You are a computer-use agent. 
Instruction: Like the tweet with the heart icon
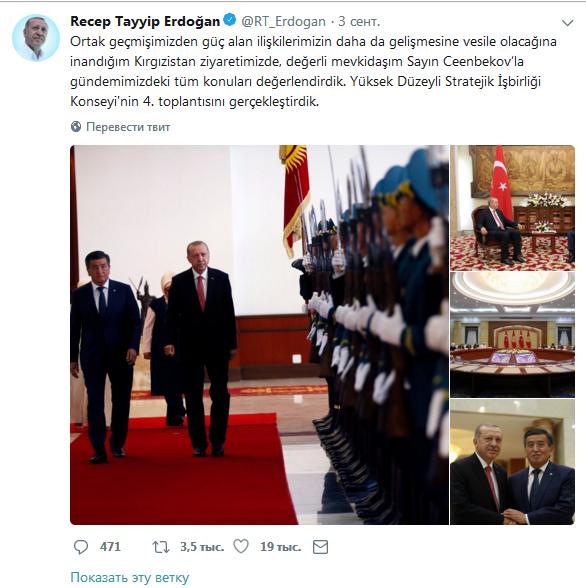click(241, 547)
